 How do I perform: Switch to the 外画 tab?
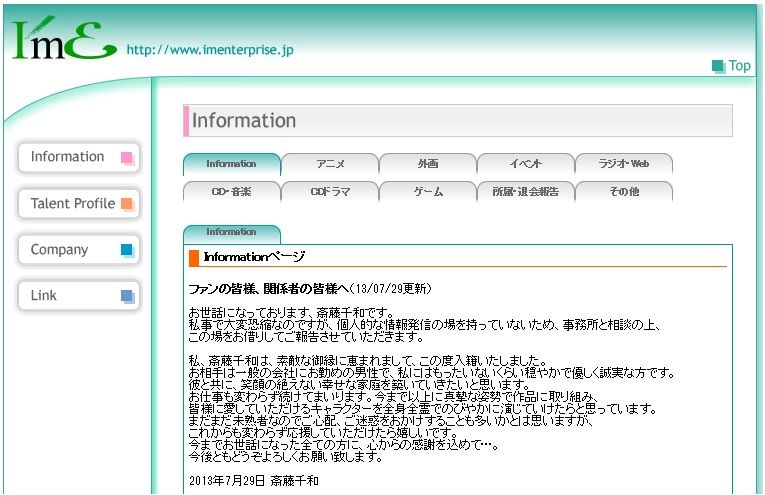(428, 164)
